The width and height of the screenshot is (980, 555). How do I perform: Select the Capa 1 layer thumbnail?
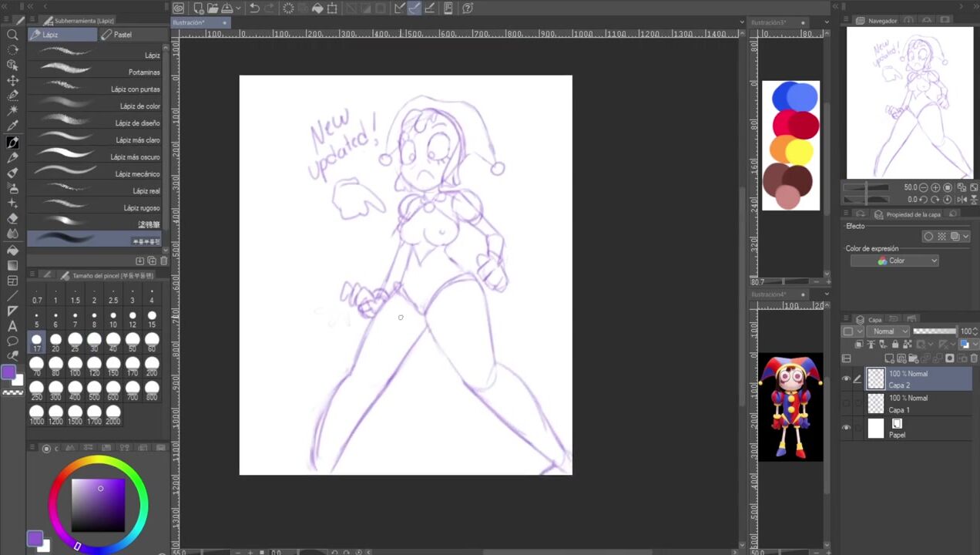[x=876, y=403]
